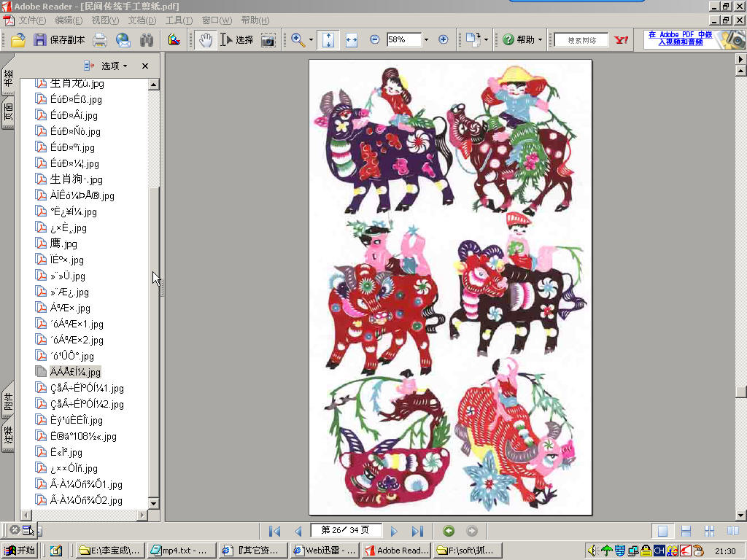Click the Adobe PDF embed video banner
The image size is (747, 560).
click(x=694, y=39)
